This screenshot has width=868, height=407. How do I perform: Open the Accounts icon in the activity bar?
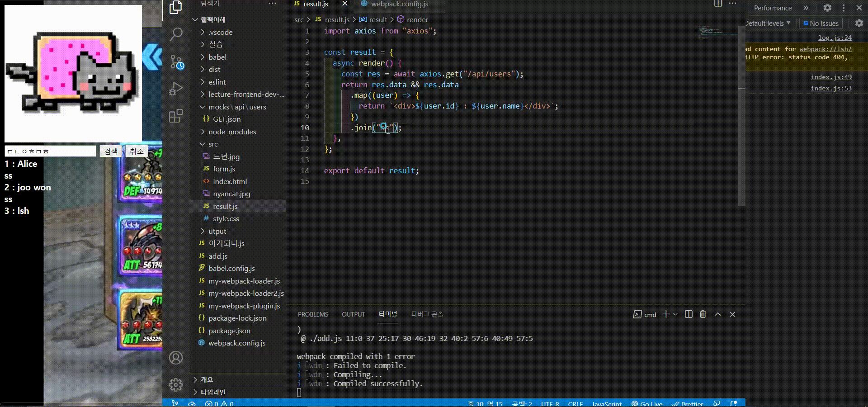pos(176,358)
